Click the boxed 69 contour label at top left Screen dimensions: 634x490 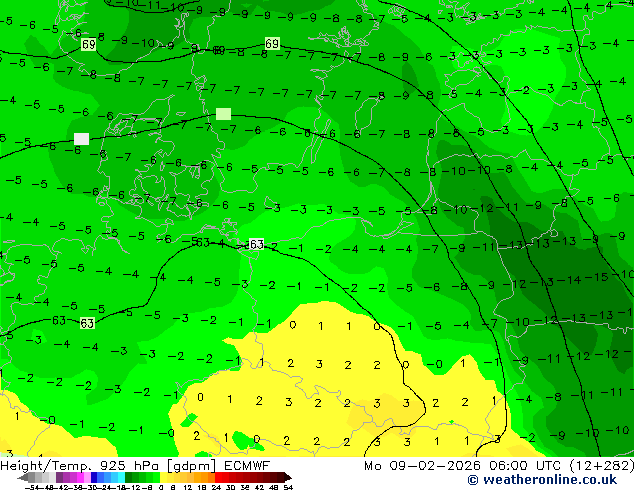89,44
